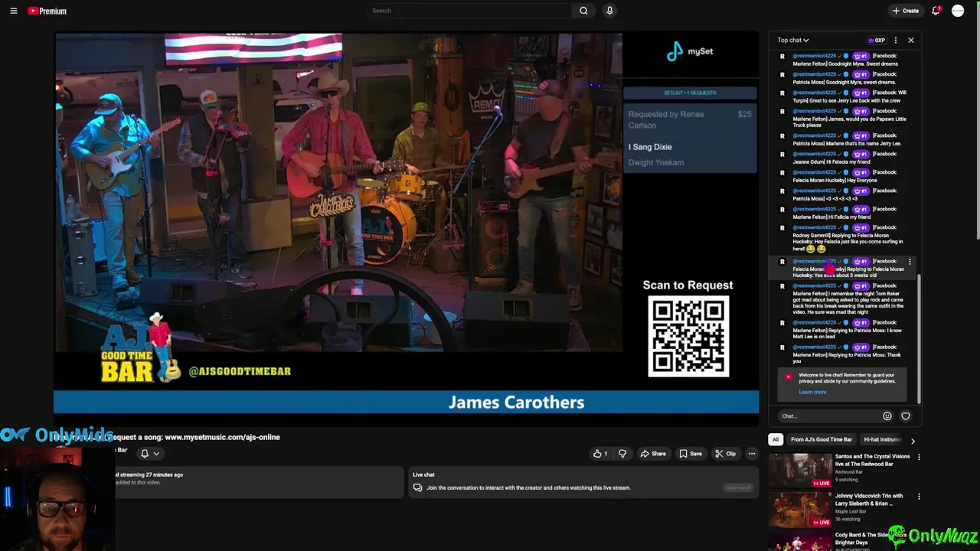Dislike the video with thumbs down

click(622, 454)
